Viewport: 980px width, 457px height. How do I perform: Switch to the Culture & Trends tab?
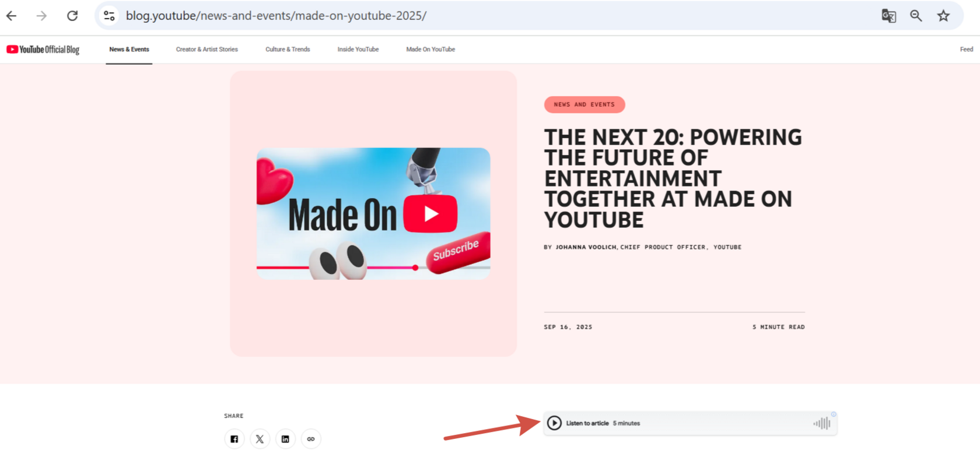(x=288, y=50)
